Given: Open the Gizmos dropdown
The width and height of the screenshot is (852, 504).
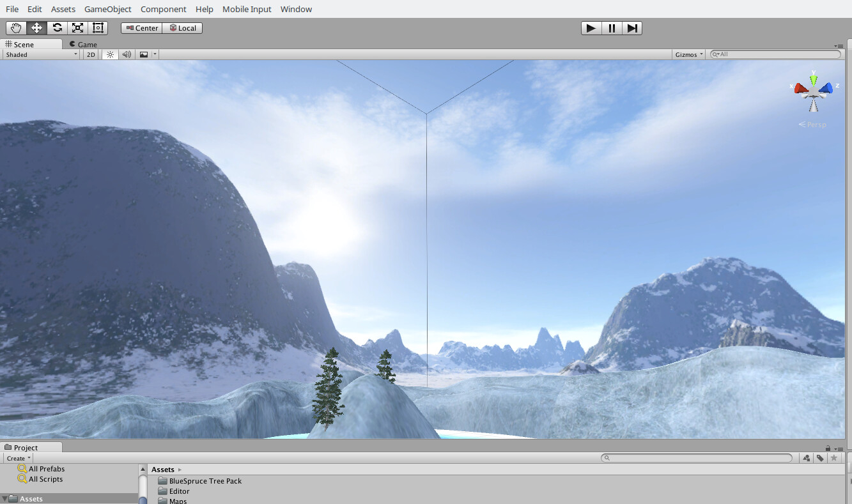Looking at the screenshot, I should click(688, 54).
